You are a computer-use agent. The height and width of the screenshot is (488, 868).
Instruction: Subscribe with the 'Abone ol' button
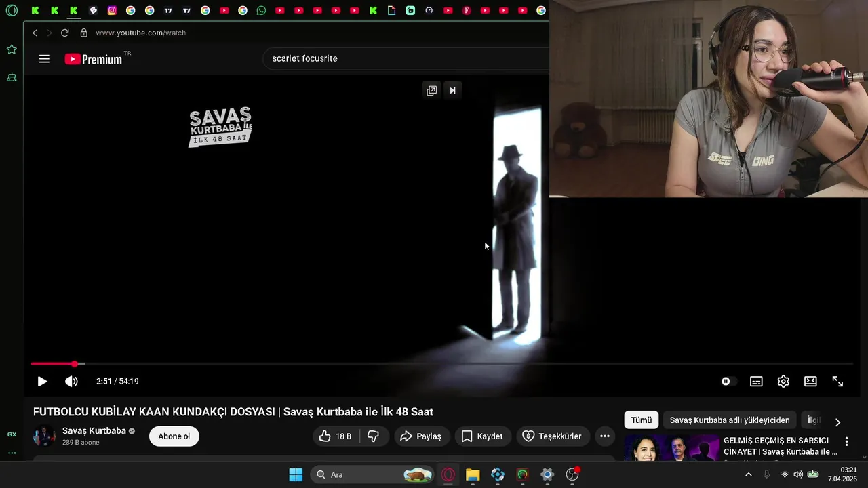[174, 436]
